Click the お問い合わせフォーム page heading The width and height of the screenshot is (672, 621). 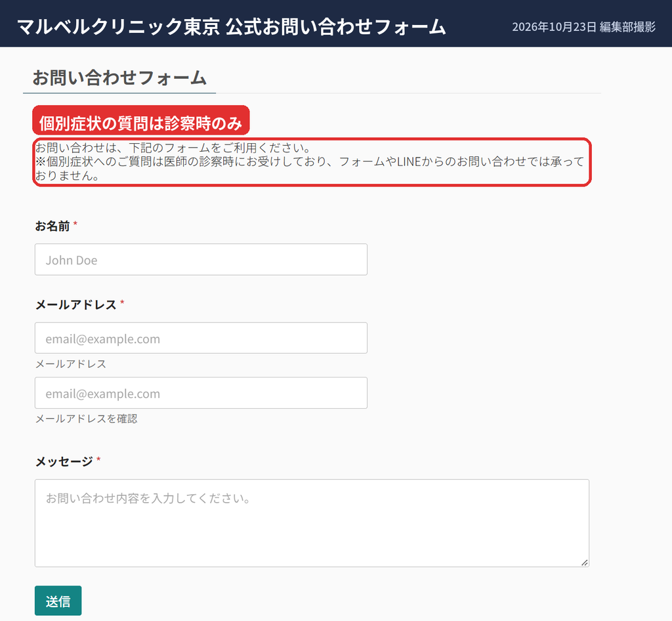(119, 78)
